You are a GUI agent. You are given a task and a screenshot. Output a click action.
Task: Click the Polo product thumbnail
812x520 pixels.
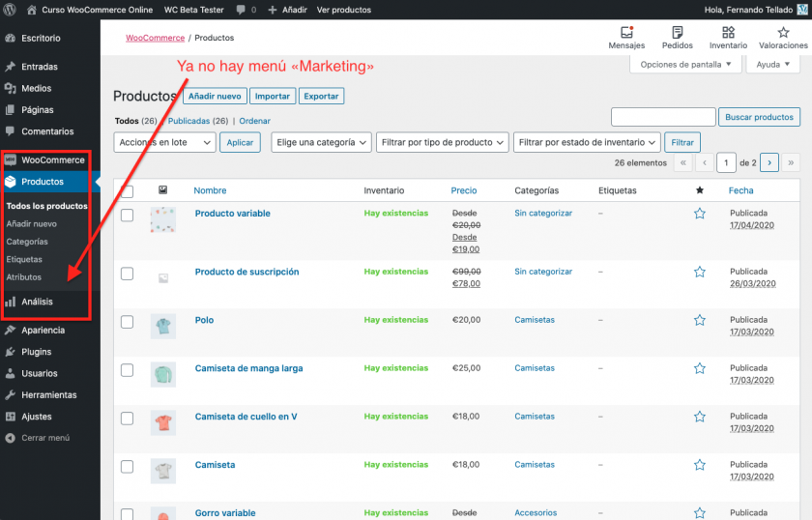(163, 326)
